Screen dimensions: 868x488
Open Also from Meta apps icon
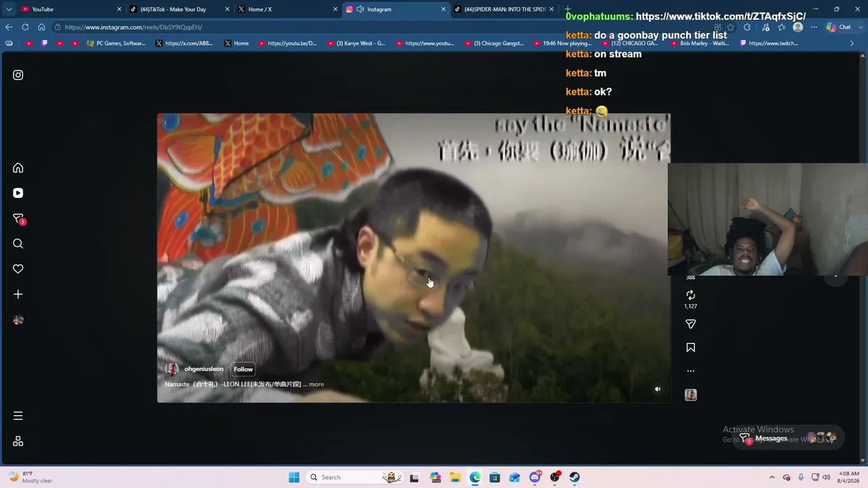18,441
